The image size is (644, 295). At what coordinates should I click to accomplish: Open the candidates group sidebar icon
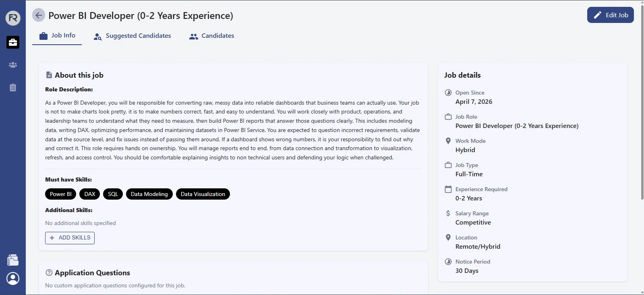click(13, 65)
